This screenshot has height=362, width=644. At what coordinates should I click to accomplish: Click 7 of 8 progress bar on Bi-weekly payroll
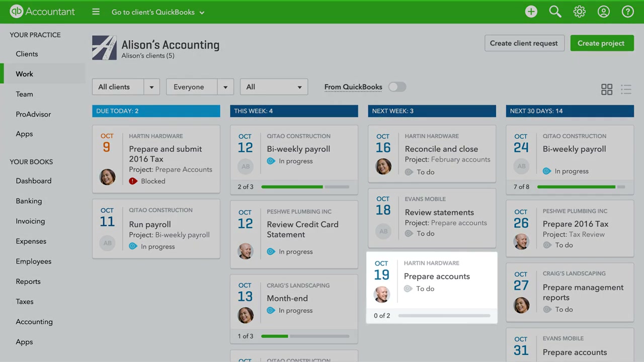581,187
